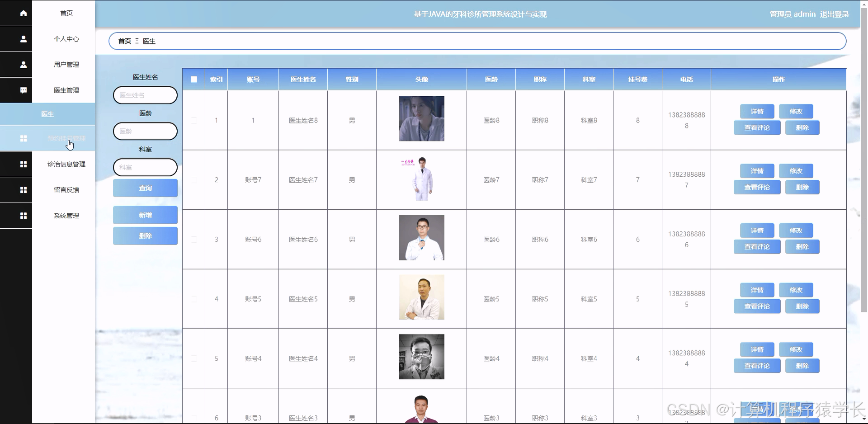Click the 职称 column header
Screen dimensions: 868x424
tap(540, 80)
